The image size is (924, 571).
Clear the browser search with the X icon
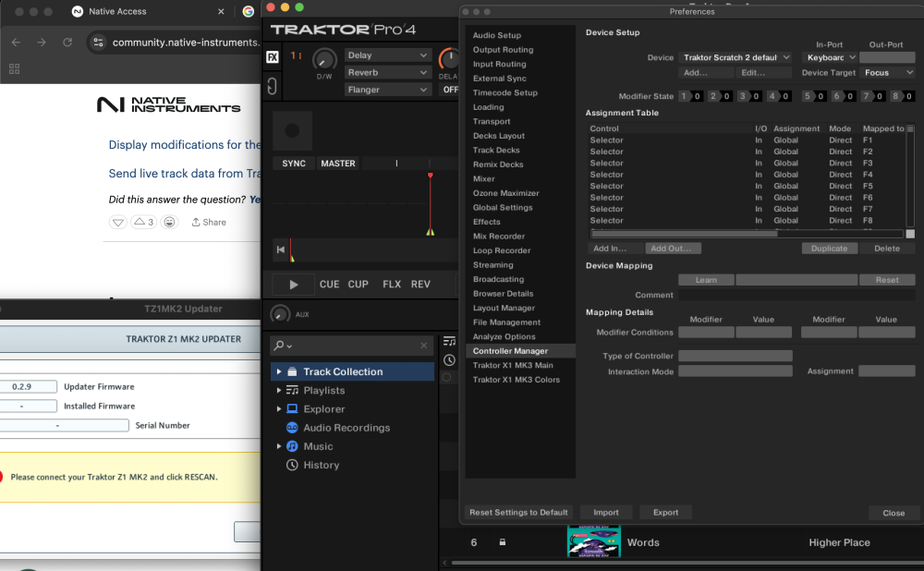tap(424, 346)
